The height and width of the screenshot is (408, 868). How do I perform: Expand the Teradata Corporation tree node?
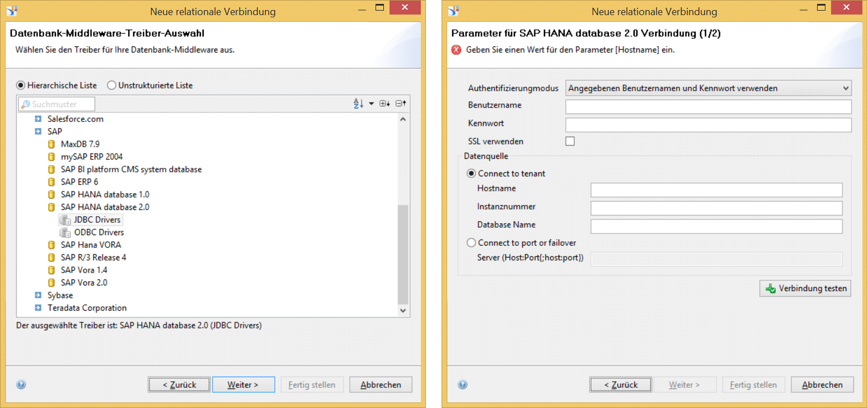[38, 308]
